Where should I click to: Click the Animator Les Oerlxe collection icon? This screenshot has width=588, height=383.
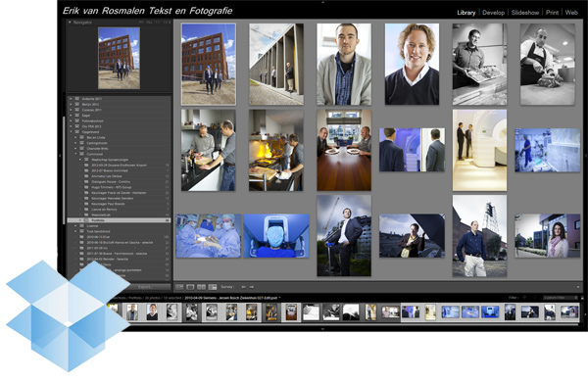(x=86, y=176)
